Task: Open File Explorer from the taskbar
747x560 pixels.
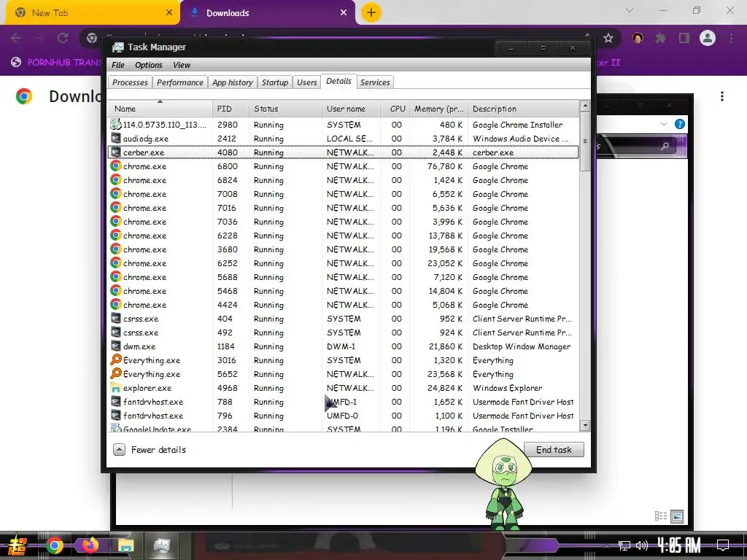Action: click(x=125, y=545)
